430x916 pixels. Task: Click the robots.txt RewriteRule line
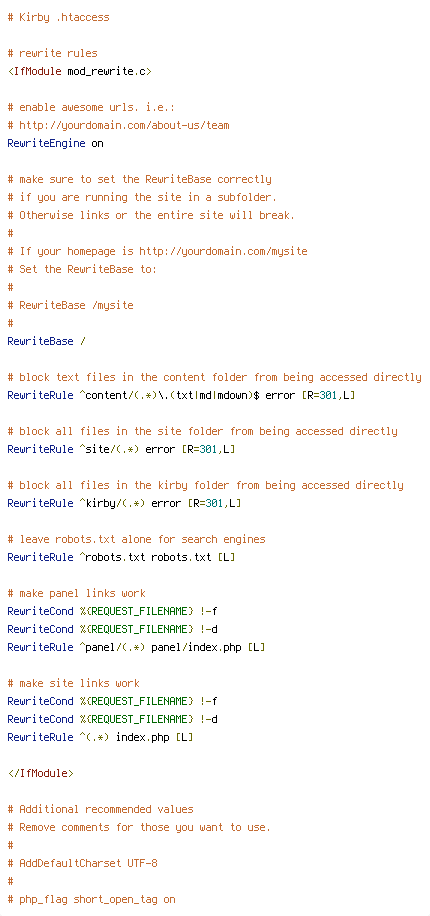[x=121, y=557]
